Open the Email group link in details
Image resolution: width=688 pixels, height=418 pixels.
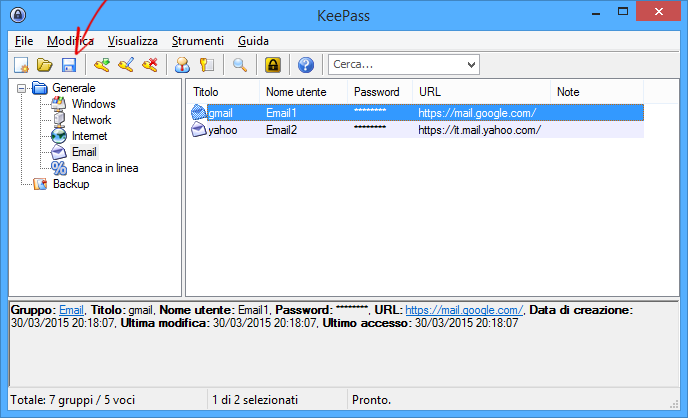coord(71,310)
